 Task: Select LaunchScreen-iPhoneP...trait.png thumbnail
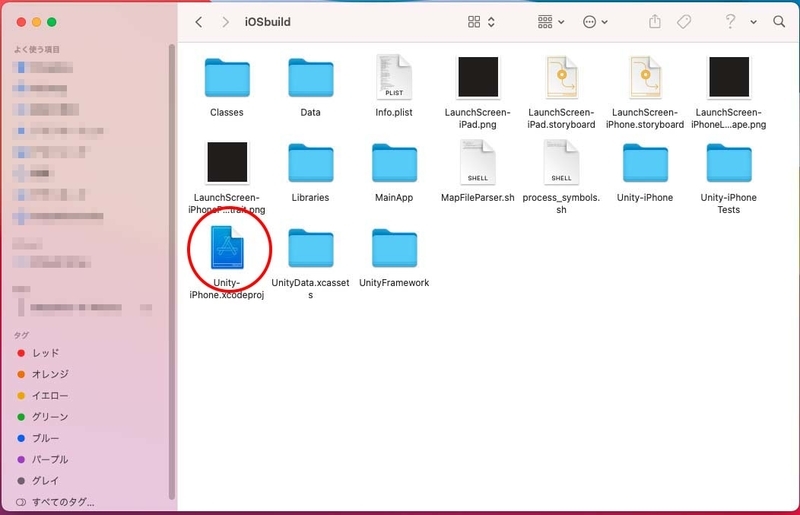(227, 162)
